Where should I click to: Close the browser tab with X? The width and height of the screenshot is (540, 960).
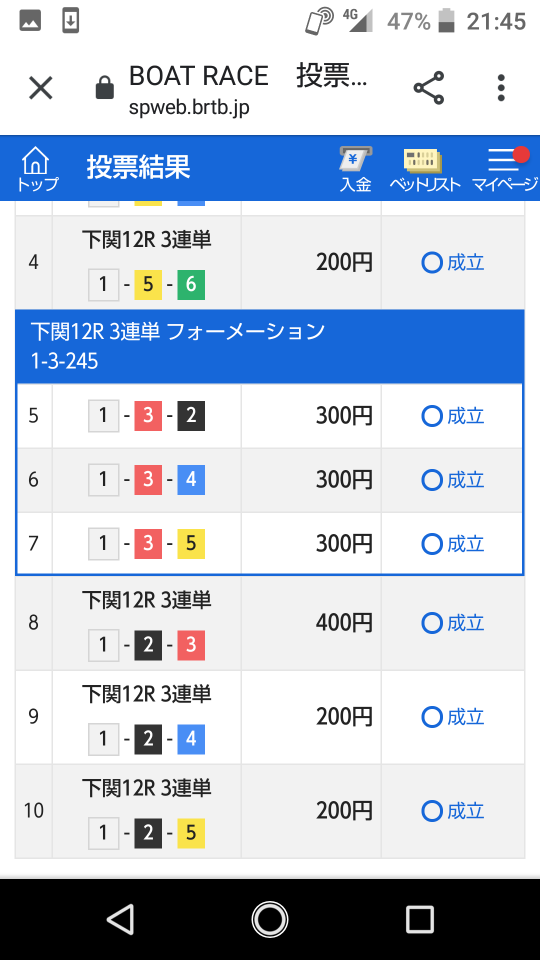(41, 89)
